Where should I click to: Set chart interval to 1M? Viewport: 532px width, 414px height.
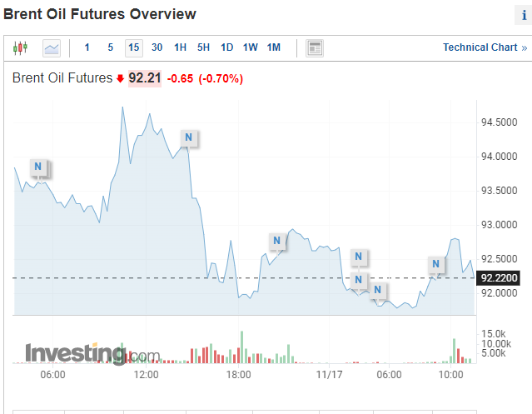tap(273, 47)
